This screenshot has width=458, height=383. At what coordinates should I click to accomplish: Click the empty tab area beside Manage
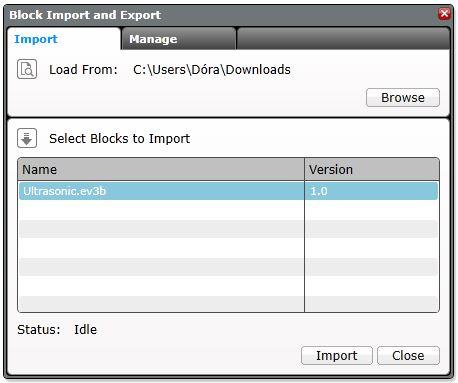click(343, 39)
